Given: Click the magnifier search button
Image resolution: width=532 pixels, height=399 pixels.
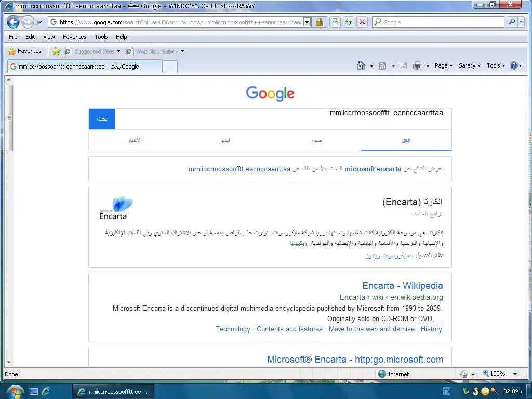Looking at the screenshot, I should 512,22.
